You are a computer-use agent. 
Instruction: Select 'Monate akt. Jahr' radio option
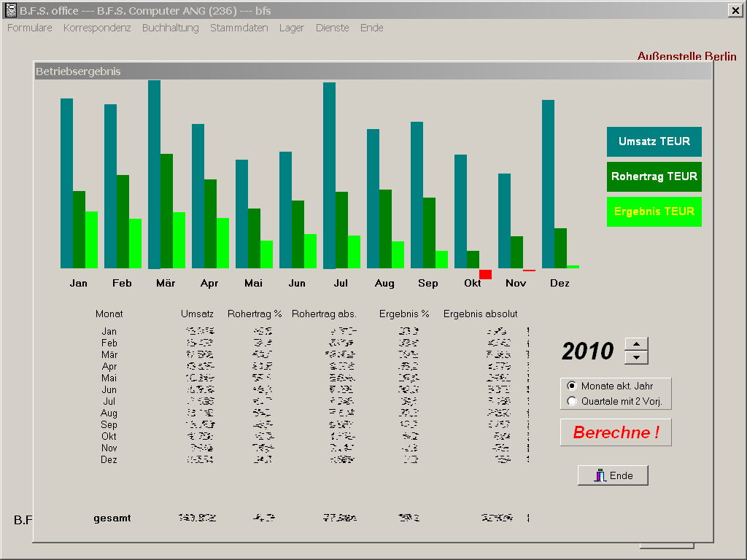pyautogui.click(x=572, y=386)
